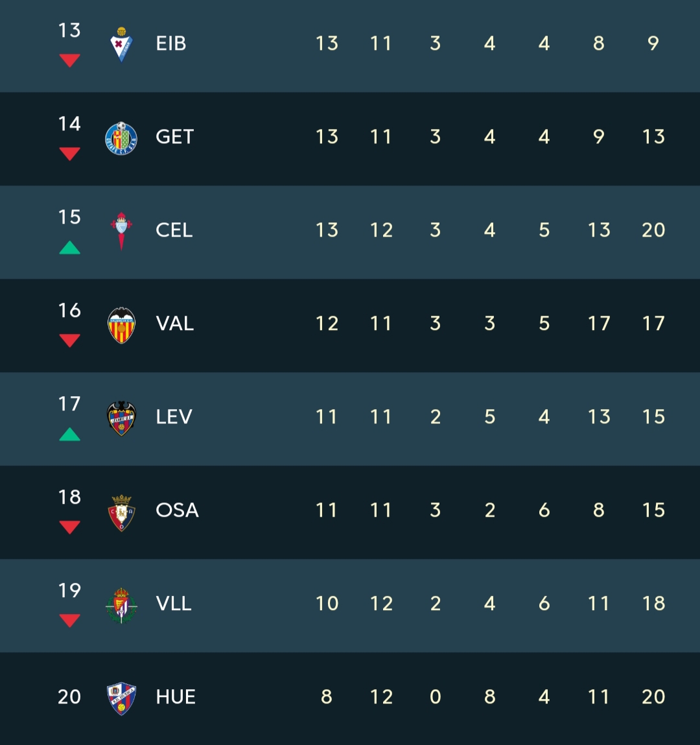Screen dimensions: 700x745
Task: Open the Celta Vigo crest
Action: [x=121, y=231]
